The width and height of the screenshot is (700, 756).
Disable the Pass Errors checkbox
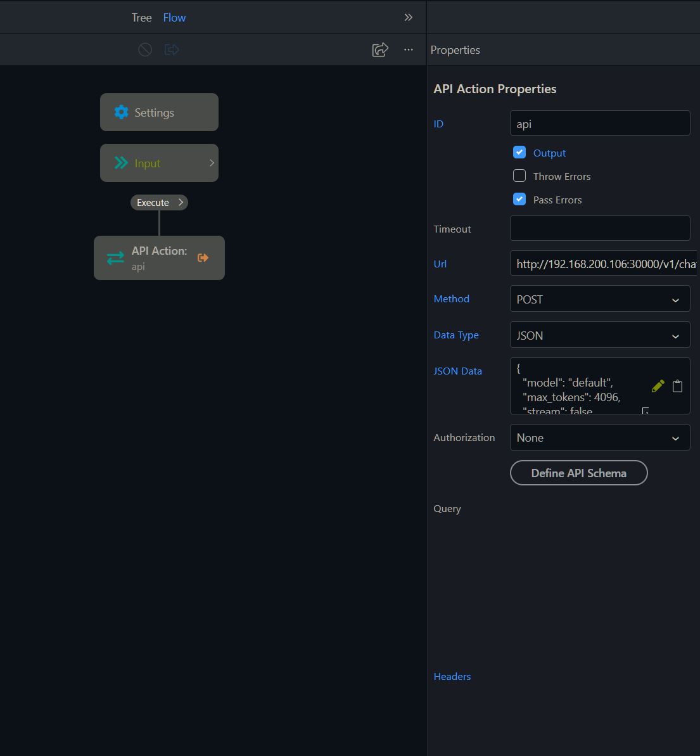(x=519, y=200)
